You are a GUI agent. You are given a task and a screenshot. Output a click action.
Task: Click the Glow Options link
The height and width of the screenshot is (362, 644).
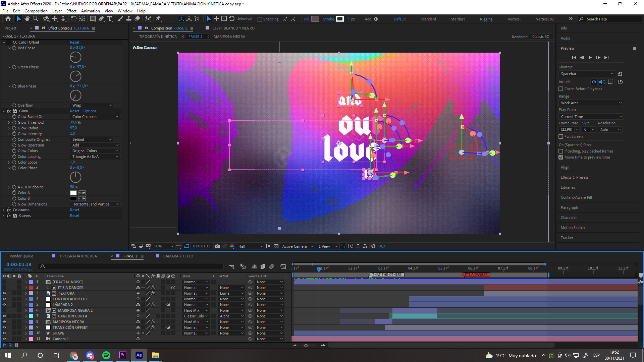(91, 111)
